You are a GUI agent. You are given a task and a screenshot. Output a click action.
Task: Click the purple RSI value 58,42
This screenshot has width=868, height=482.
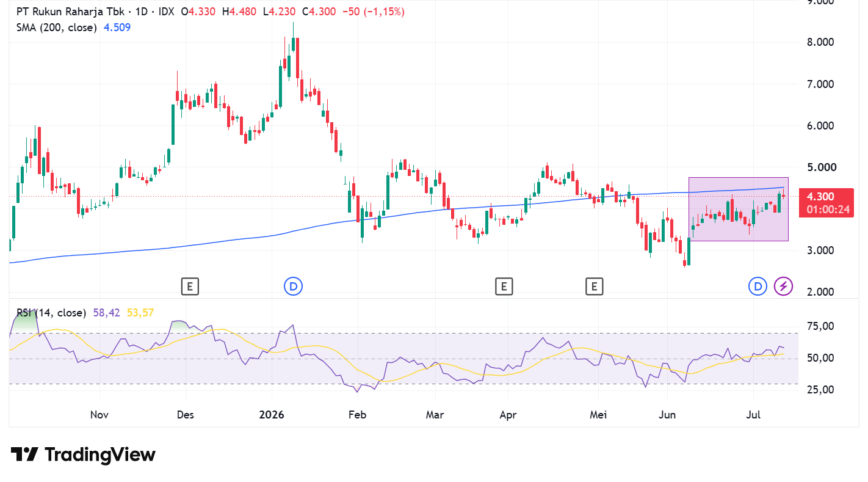point(107,313)
